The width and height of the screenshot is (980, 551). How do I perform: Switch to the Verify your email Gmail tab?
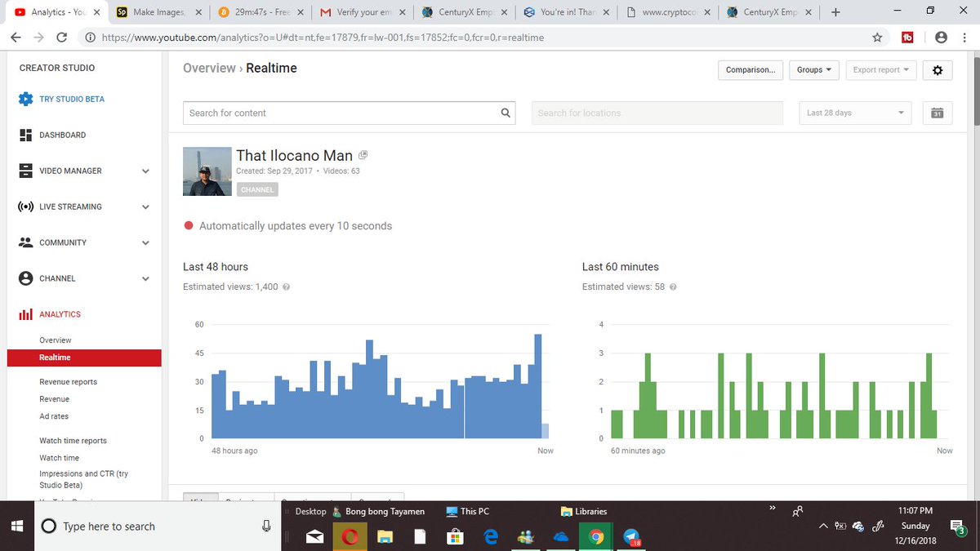point(363,12)
